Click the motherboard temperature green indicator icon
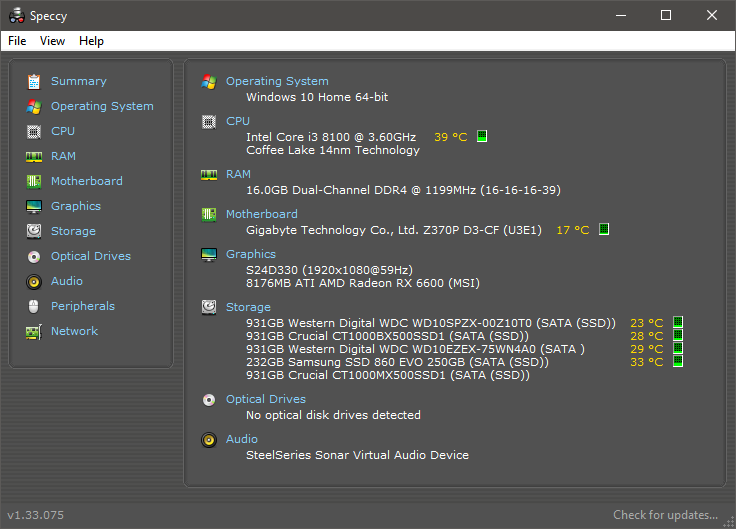This screenshot has height=529, width=736. click(x=604, y=229)
